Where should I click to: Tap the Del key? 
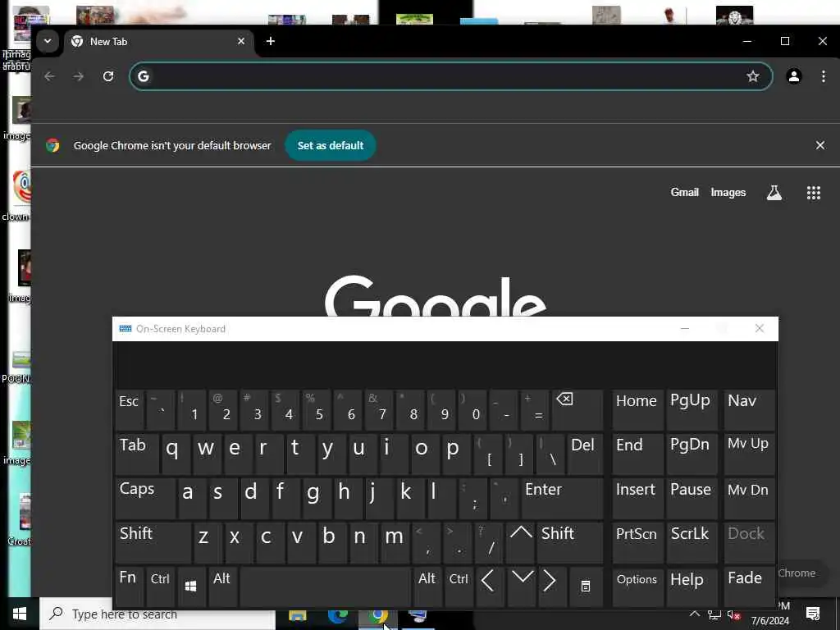(x=585, y=454)
